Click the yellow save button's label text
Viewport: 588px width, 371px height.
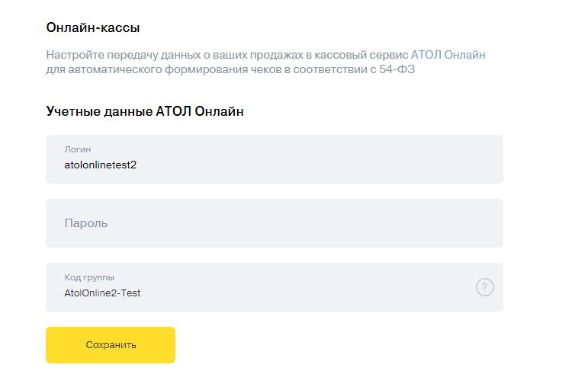pyautogui.click(x=111, y=345)
